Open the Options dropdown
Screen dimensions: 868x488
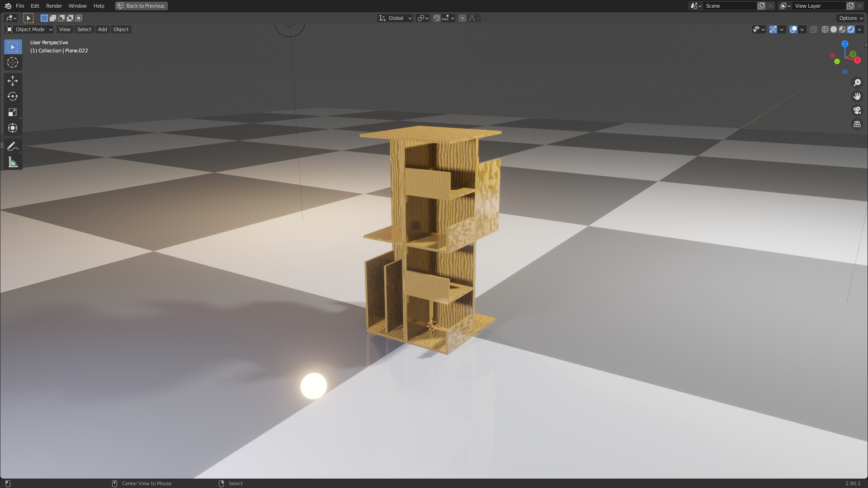pyautogui.click(x=850, y=18)
